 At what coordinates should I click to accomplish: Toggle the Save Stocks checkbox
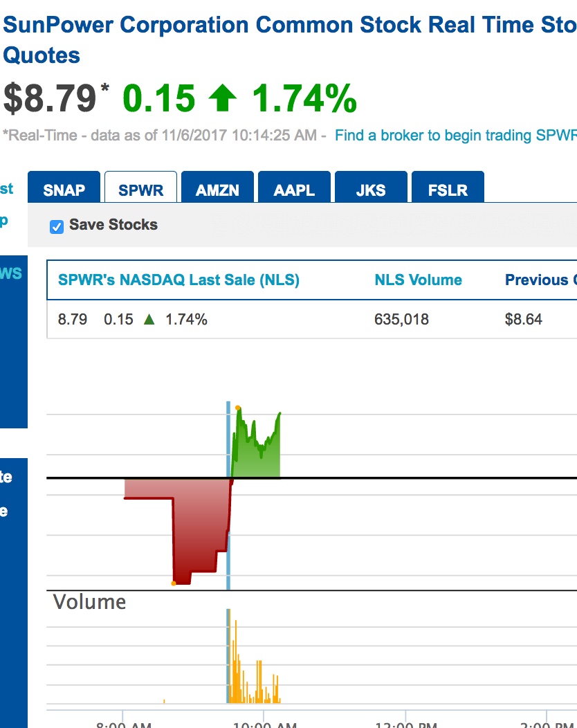click(x=57, y=226)
